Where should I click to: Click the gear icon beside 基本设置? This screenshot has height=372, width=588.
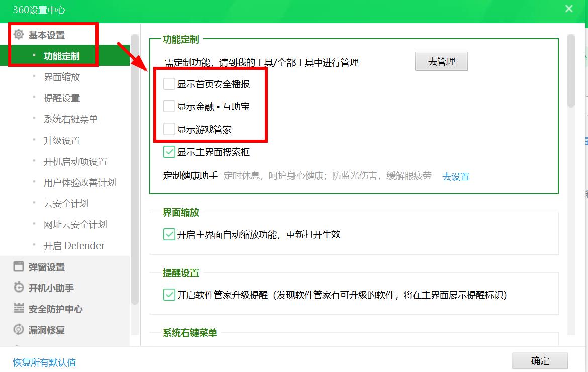(19, 35)
